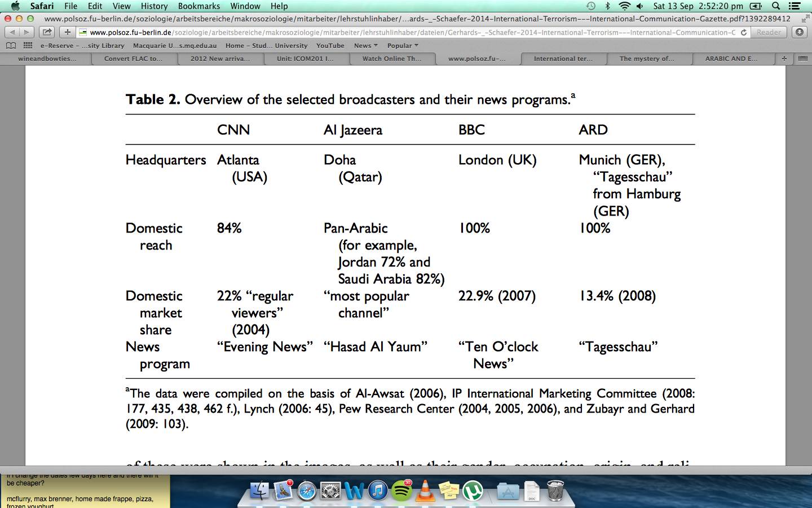Switch to the 2012 New arriva tab
Viewport: 812px width, 508px height.
pyautogui.click(x=220, y=59)
